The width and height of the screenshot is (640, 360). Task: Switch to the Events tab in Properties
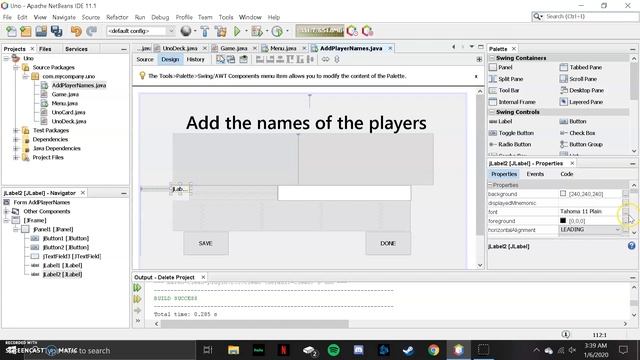(x=535, y=174)
